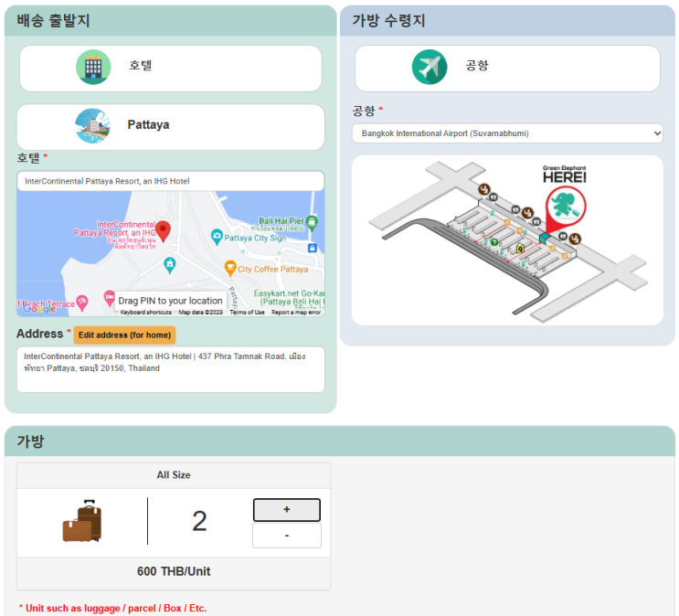Viewport: 679px width, 616px height.
Task: Decrease bag count with minus button
Action: click(x=287, y=536)
